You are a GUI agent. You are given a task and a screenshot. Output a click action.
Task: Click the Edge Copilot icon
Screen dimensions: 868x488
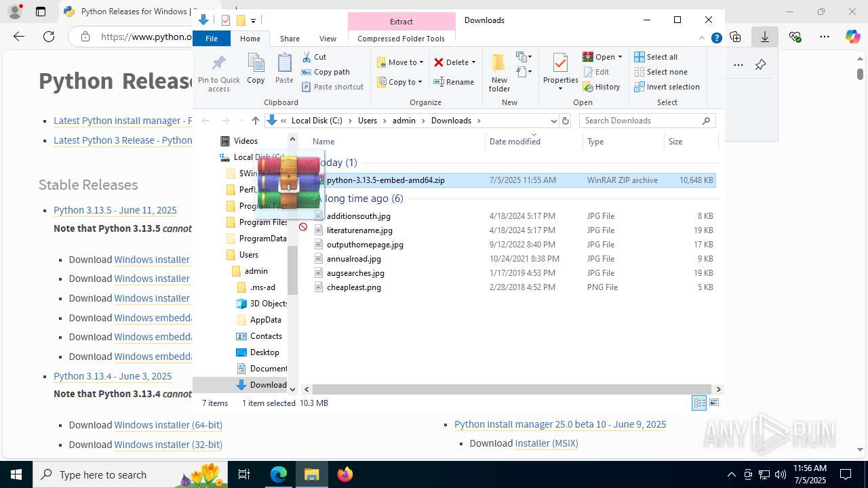tap(852, 37)
